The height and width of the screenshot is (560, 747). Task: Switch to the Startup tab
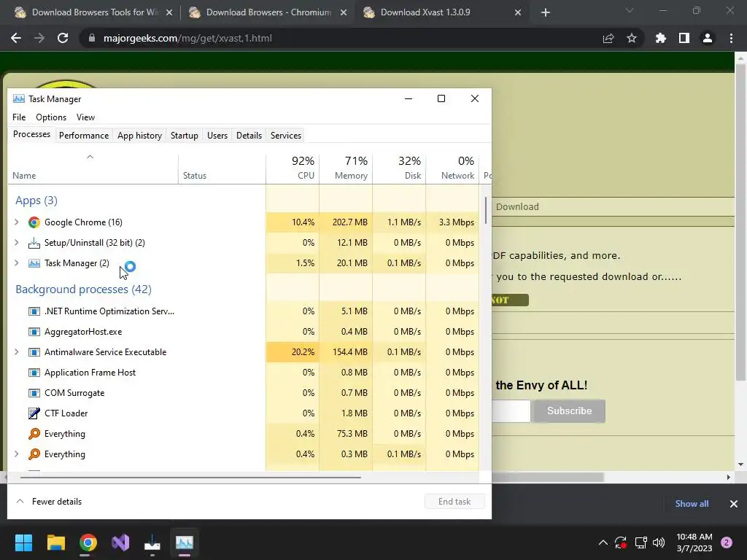click(185, 136)
